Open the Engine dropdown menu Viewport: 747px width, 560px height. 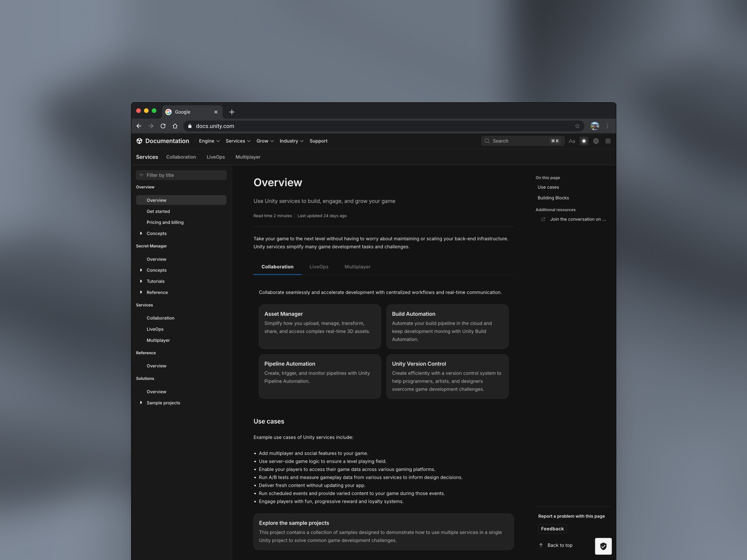pos(209,141)
